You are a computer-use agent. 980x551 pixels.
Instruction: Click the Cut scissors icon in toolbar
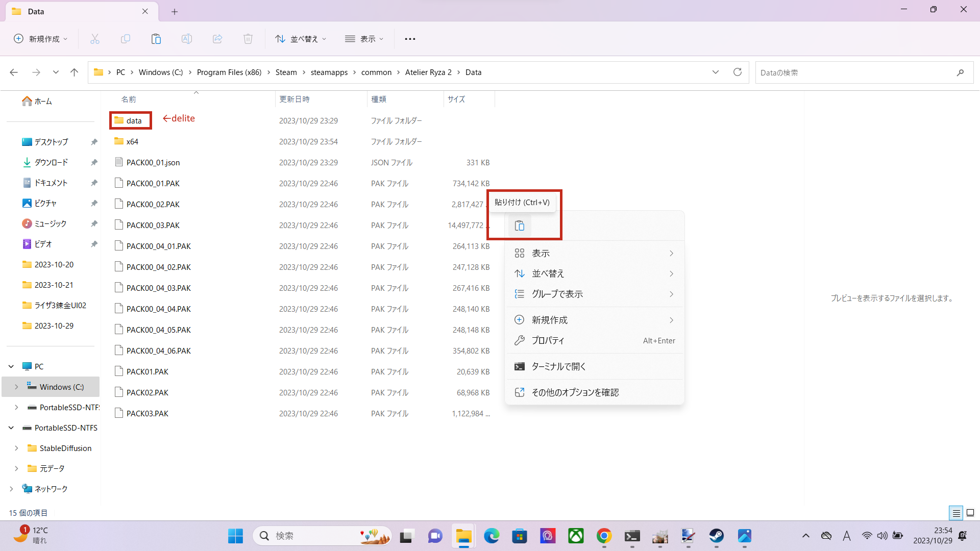[x=95, y=39]
